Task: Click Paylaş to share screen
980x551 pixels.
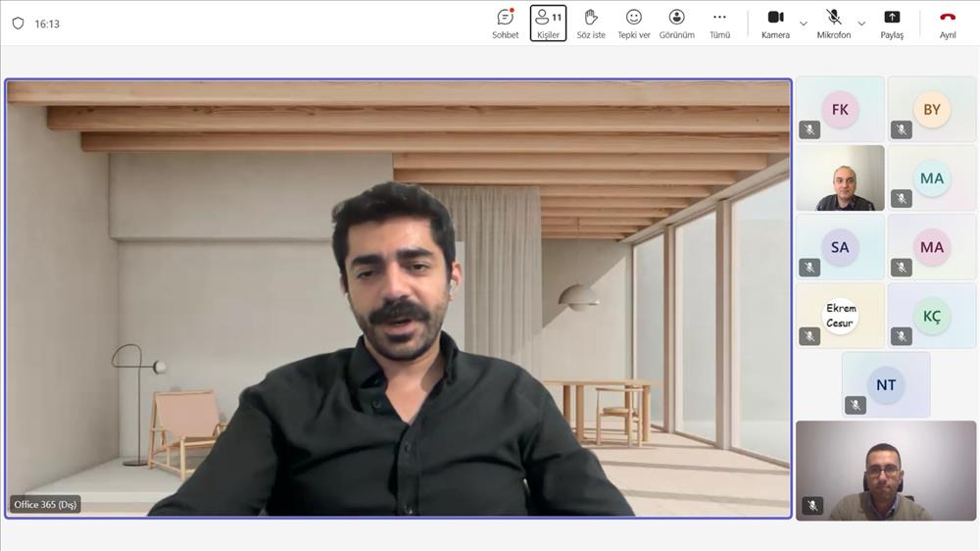Action: tap(892, 23)
